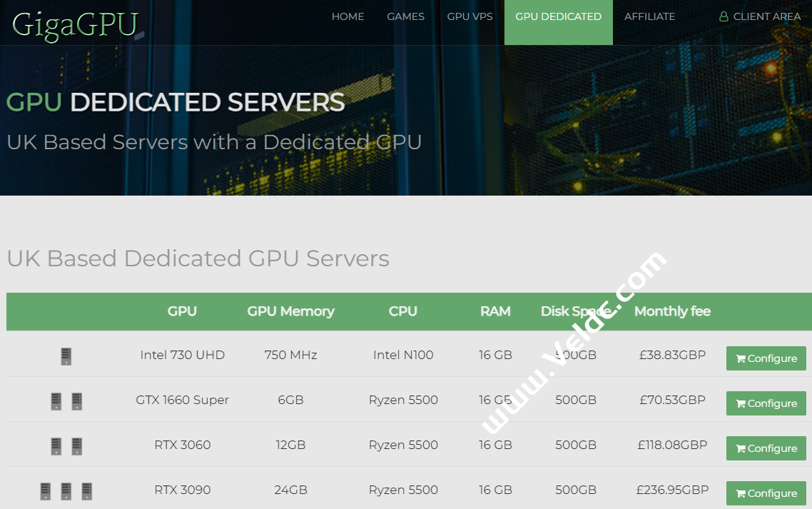Click the triple server icons in RTX 3090 row
This screenshot has height=509, width=812.
66,491
